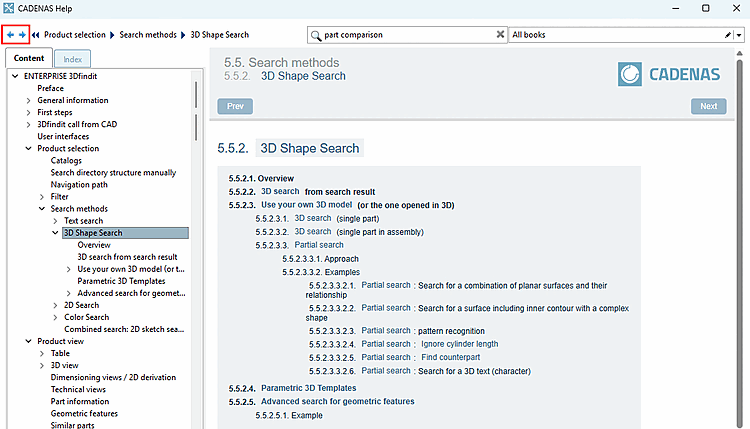
Task: Select Overview under 3D Shape Search
Action: click(94, 245)
